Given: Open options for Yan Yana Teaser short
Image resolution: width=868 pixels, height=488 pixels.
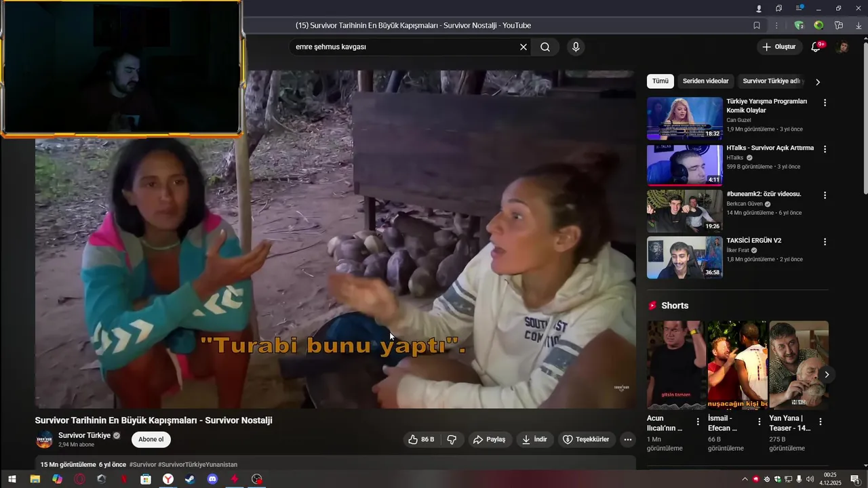Looking at the screenshot, I should point(821,422).
